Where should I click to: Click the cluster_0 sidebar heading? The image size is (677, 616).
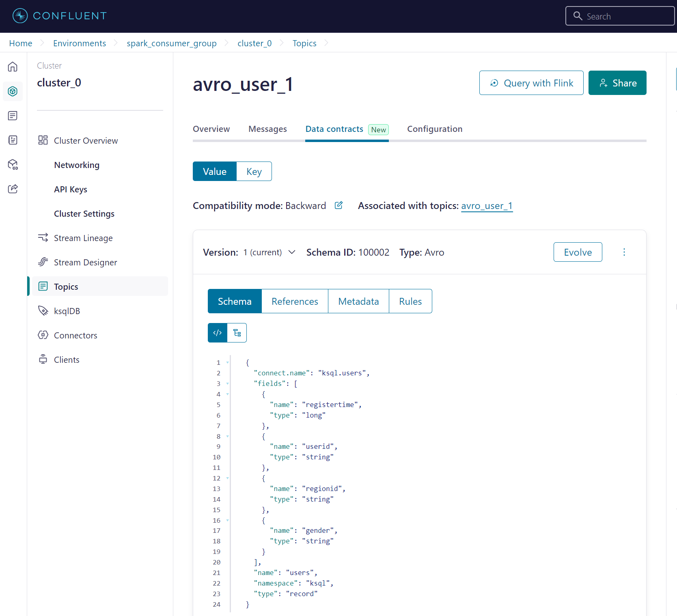[59, 83]
